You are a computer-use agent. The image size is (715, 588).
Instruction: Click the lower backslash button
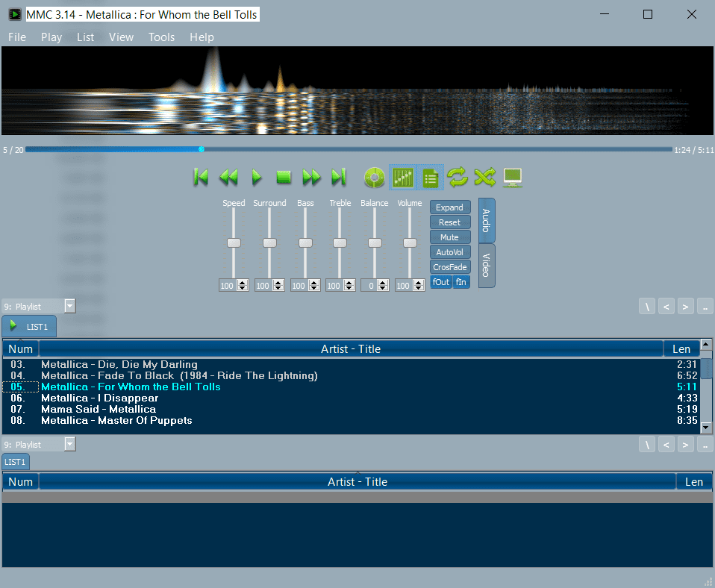point(647,444)
